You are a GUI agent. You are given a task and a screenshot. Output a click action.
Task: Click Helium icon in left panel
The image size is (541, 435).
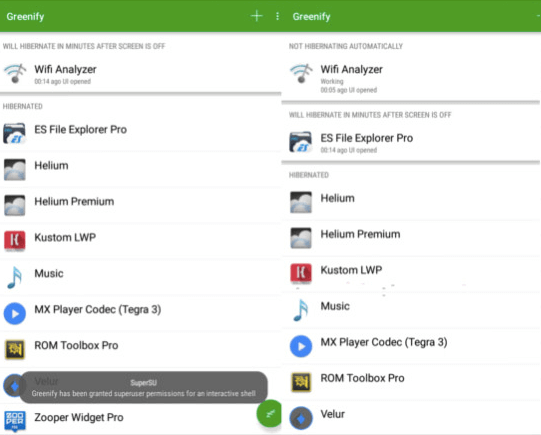(x=14, y=169)
